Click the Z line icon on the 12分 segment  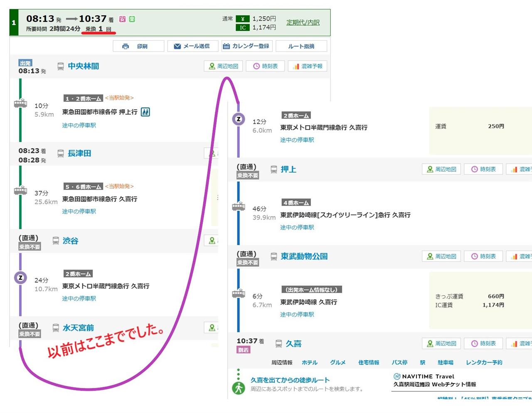click(239, 119)
